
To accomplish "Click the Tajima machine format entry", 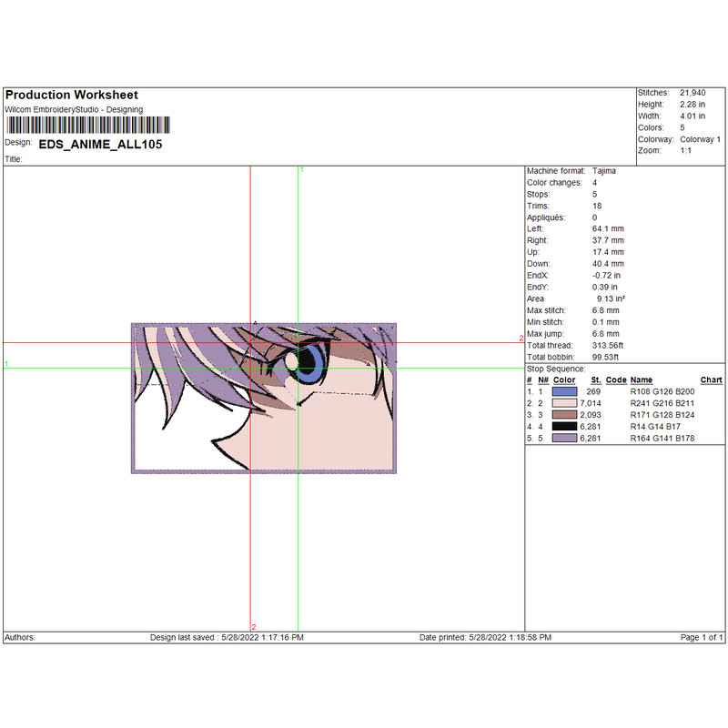I will pos(604,171).
